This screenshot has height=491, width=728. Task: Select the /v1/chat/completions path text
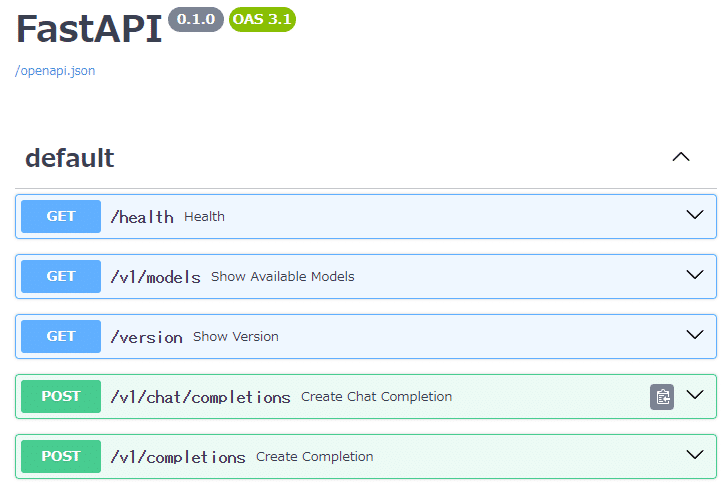tap(201, 397)
